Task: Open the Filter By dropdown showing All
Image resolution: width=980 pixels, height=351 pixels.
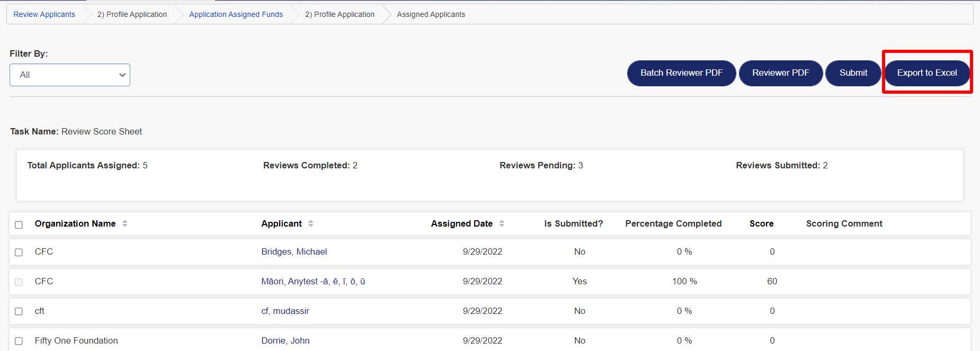Action: (x=70, y=75)
